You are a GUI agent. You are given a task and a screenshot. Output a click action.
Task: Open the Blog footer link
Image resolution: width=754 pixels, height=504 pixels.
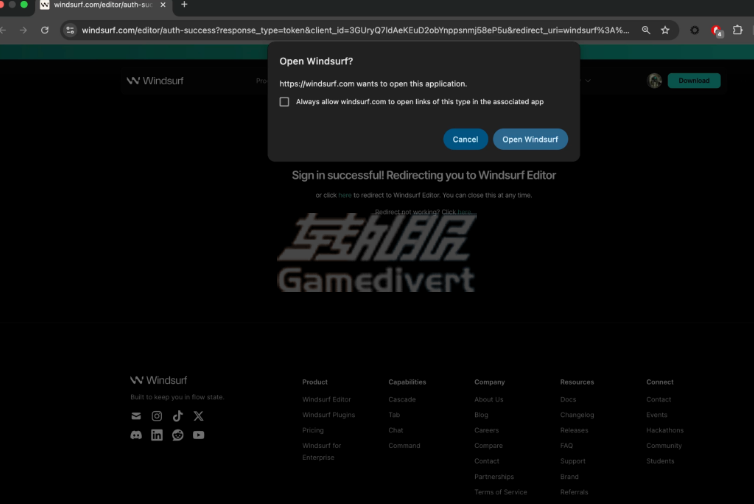[481, 415]
